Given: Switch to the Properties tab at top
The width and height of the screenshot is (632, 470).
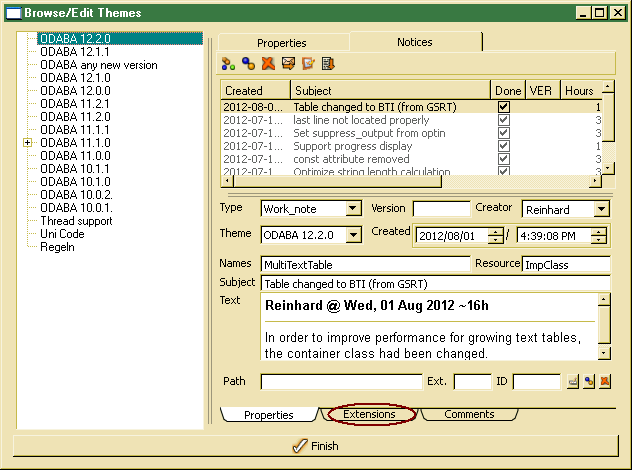Looking at the screenshot, I should tap(281, 43).
